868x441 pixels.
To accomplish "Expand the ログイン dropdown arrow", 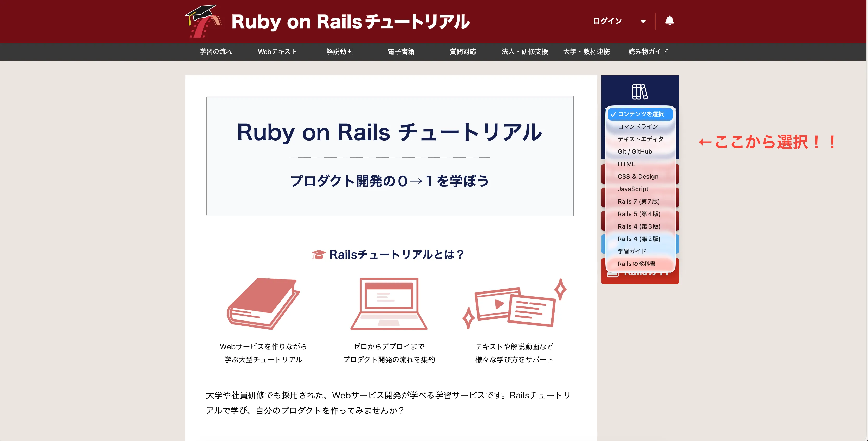I will tap(643, 21).
